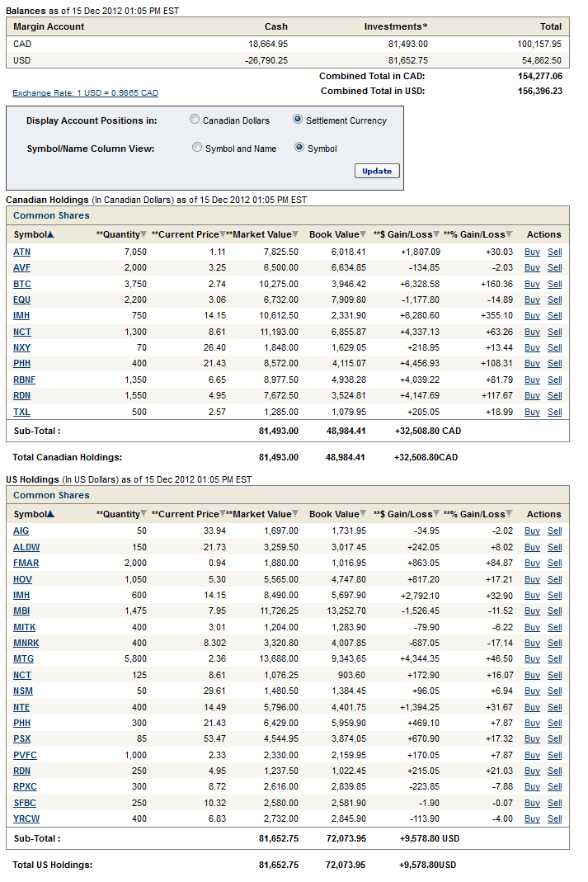This screenshot has width=588, height=882.
Task: Sort US Holdings by Market Value arrow
Action: pos(296,515)
